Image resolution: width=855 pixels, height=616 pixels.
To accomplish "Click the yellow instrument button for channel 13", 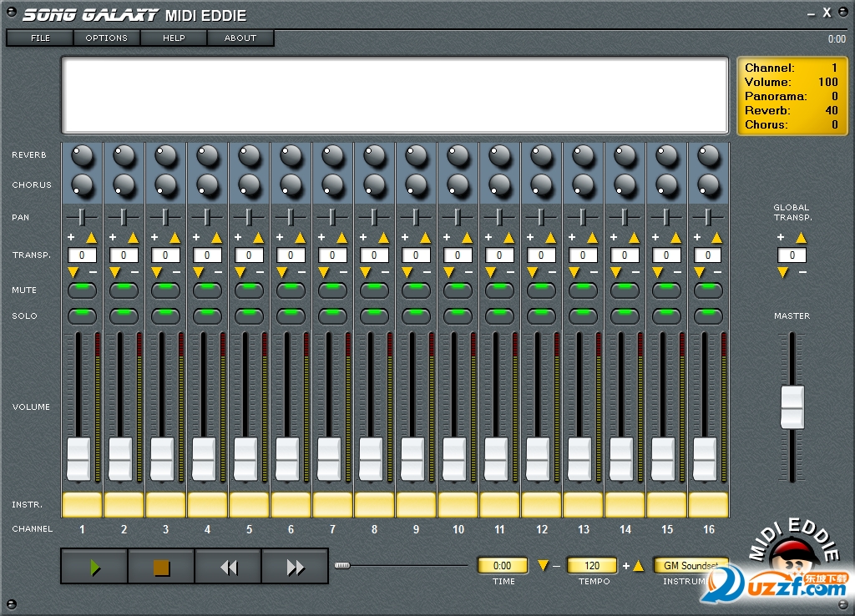I will pyautogui.click(x=583, y=504).
